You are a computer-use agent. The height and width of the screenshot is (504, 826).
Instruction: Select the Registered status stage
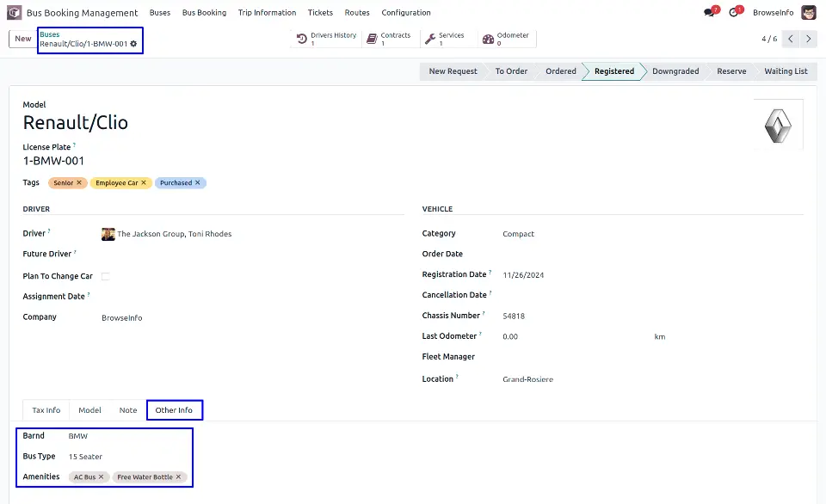pos(614,71)
